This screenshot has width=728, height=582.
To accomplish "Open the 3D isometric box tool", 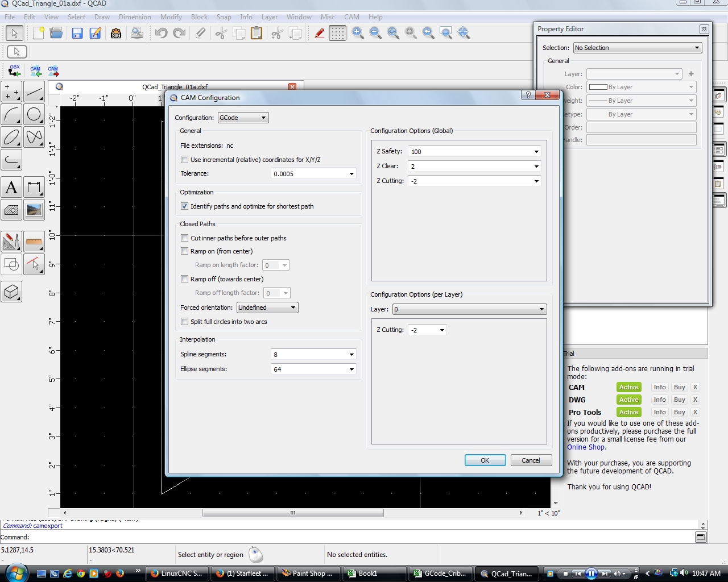I will [x=11, y=292].
